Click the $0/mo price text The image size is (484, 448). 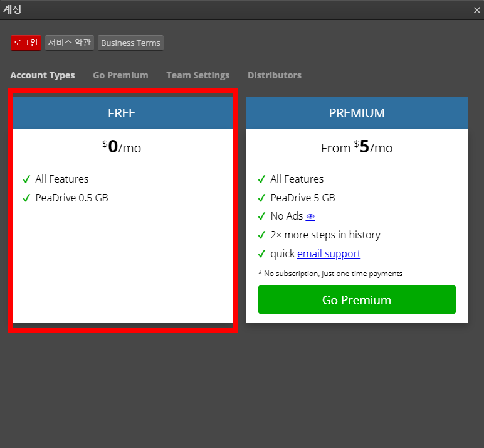pos(122,147)
